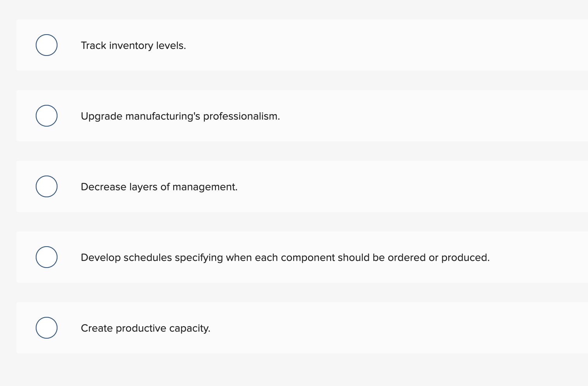Viewport: 588px width, 386px height.
Task: Click the radio beside "Create productive capacity."
Action: 46,327
